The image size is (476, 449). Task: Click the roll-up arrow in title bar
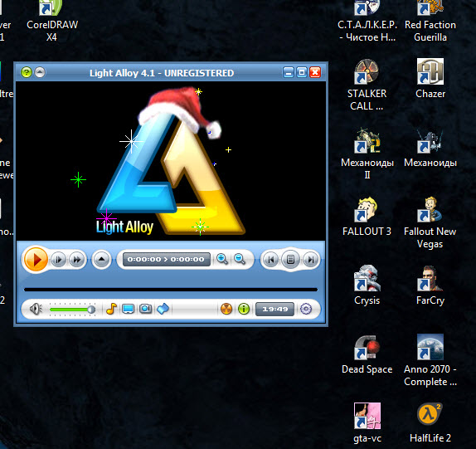tap(40, 72)
